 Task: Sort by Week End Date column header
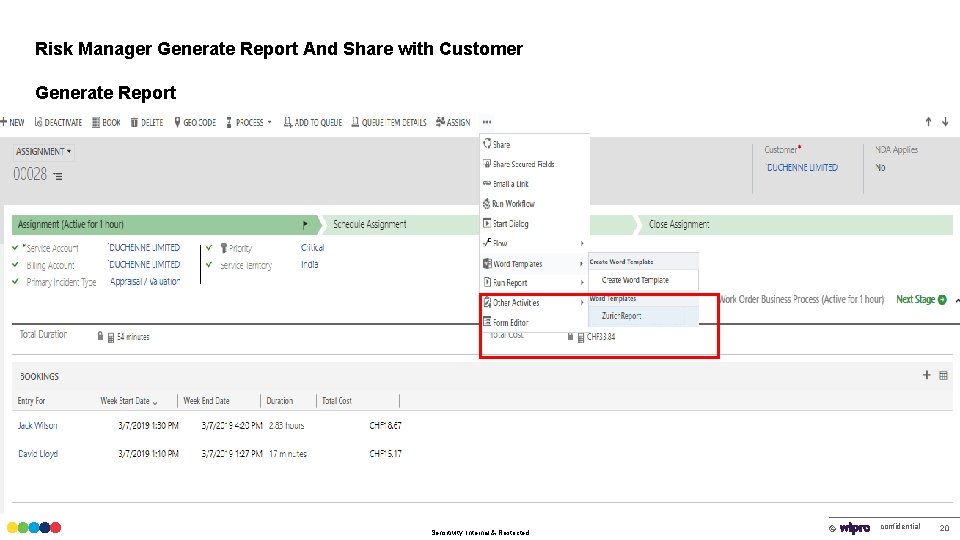206,401
